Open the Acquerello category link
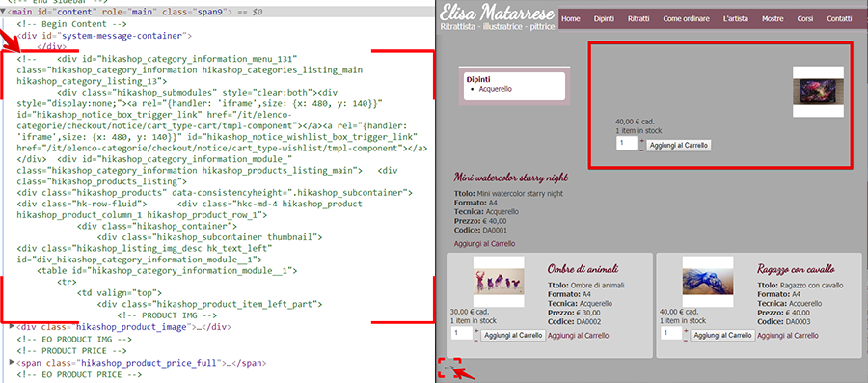This screenshot has width=868, height=383. (496, 89)
